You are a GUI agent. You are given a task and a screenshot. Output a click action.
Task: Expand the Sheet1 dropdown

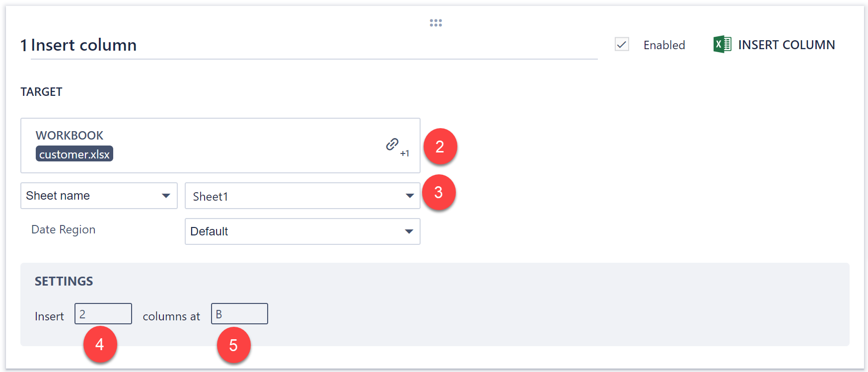[x=302, y=196]
